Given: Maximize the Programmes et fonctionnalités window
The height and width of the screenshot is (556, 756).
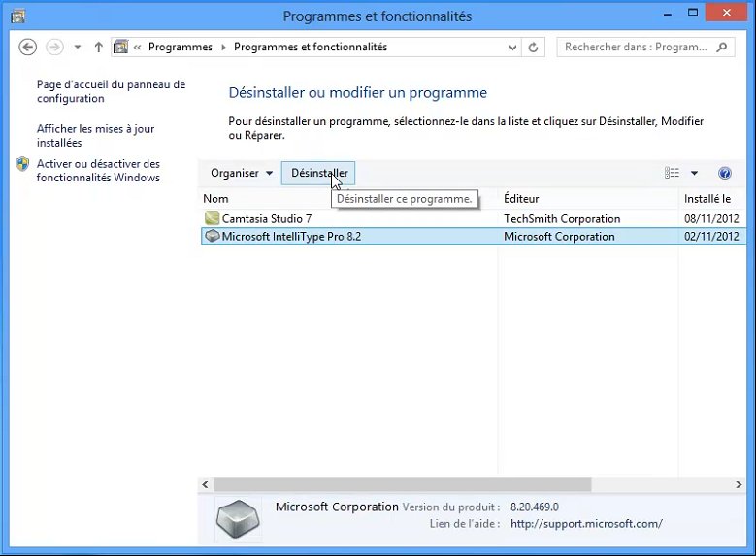Looking at the screenshot, I should 693,13.
